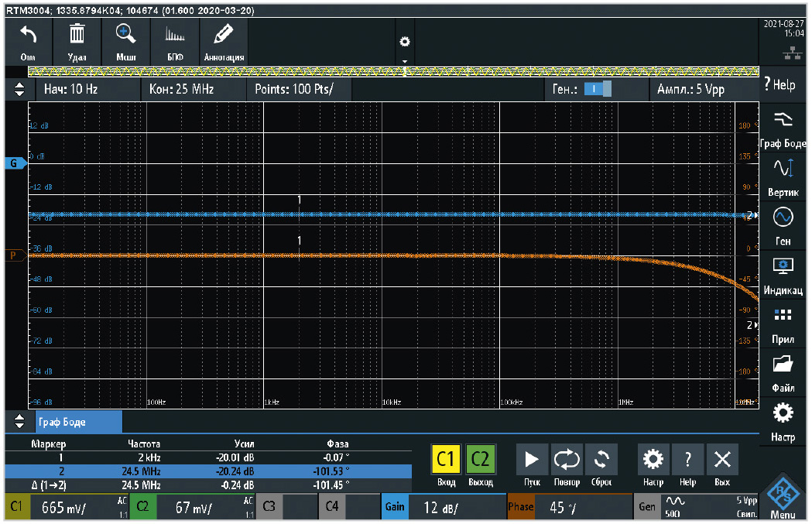The width and height of the screenshot is (812, 524).
Task: Select marker 2 at the gain trace end
Action: point(752,215)
